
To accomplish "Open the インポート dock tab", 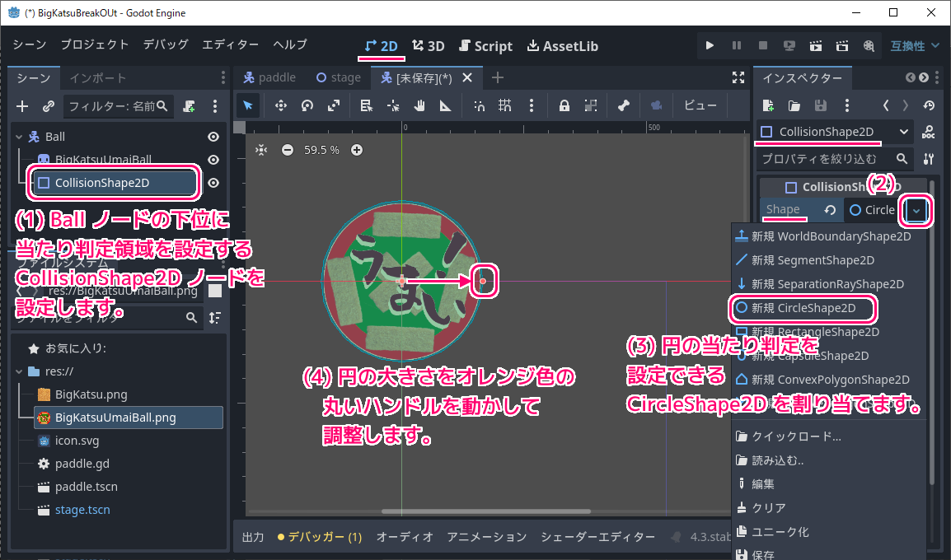I will point(97,77).
